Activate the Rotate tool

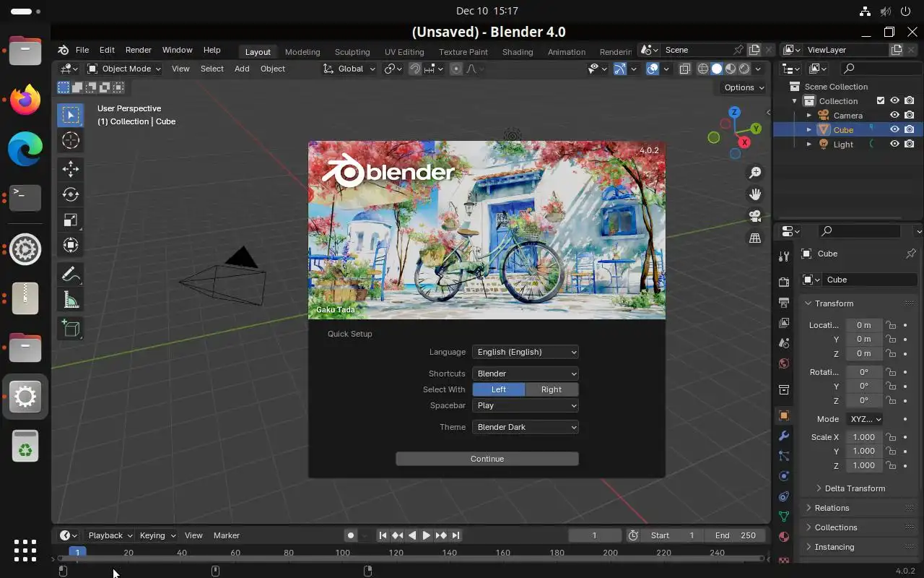[71, 194]
